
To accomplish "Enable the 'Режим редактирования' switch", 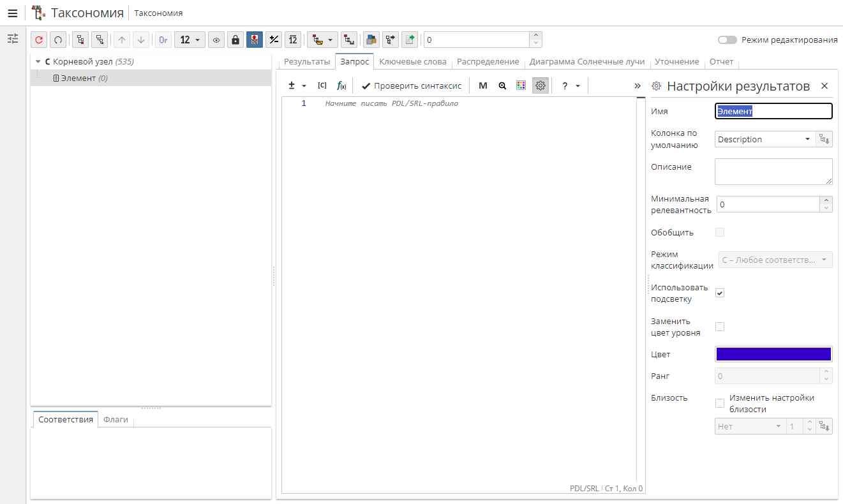I will pyautogui.click(x=727, y=40).
